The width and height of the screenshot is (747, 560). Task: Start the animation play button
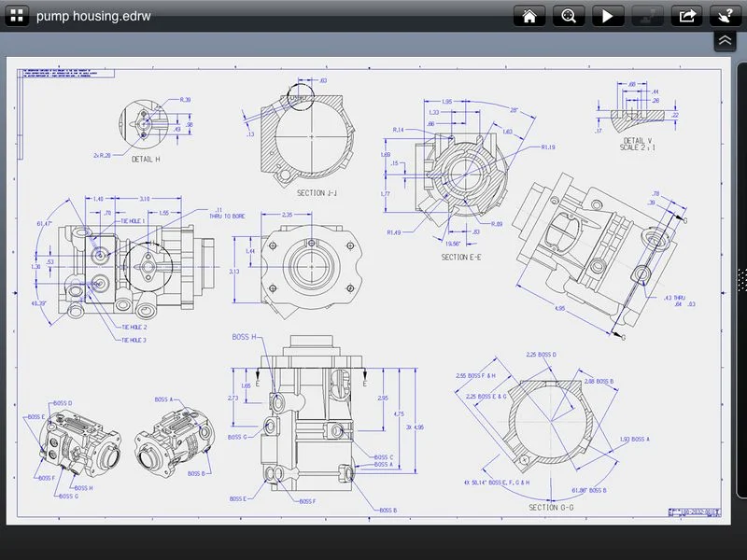point(608,16)
